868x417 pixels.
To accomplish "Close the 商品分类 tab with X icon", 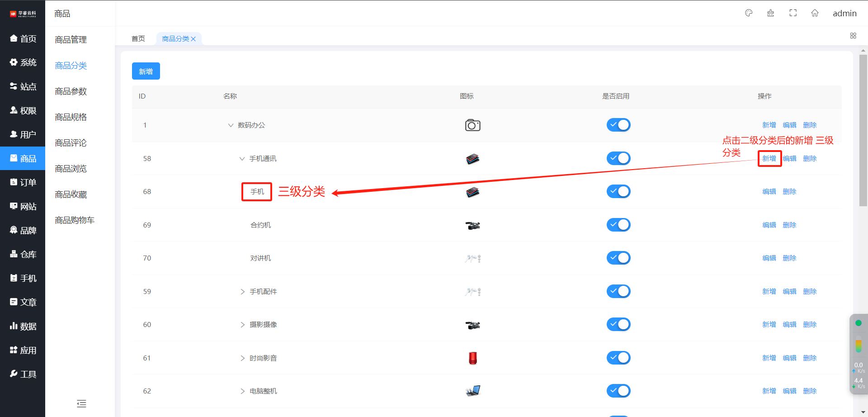I will click(193, 39).
